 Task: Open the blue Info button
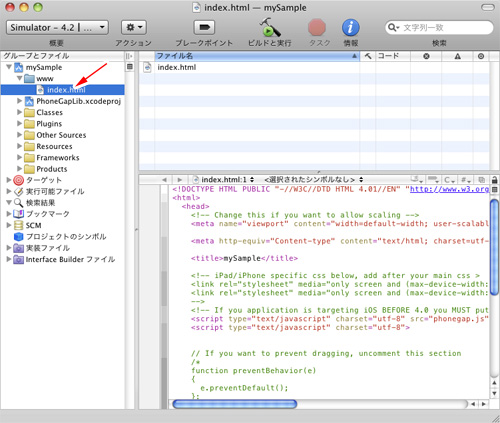351,27
